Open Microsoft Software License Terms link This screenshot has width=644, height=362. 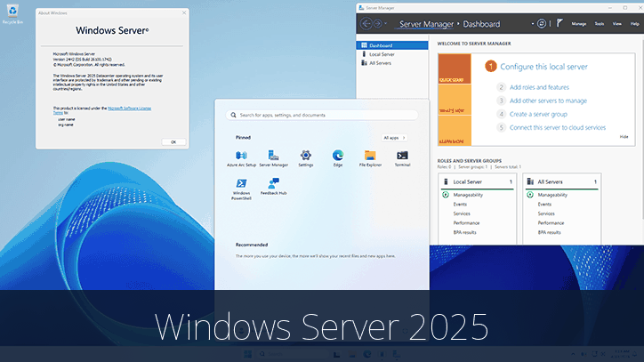[x=129, y=109]
